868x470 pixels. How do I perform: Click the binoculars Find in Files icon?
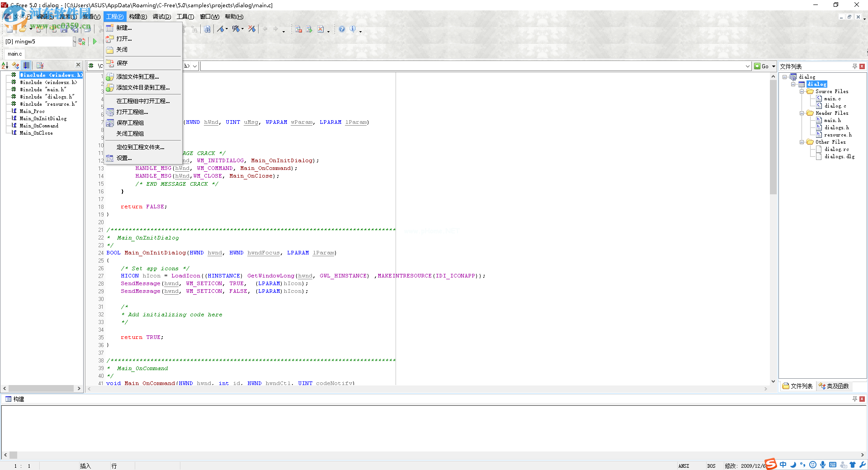207,29
